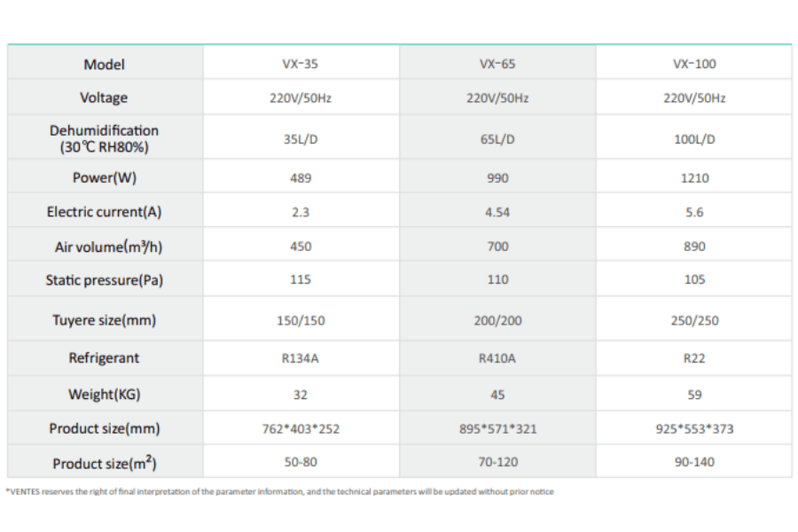Click the Voltage row label

tap(104, 98)
